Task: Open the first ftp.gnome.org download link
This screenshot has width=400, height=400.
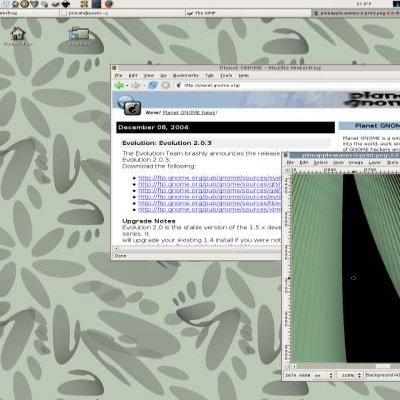Action: click(210, 178)
